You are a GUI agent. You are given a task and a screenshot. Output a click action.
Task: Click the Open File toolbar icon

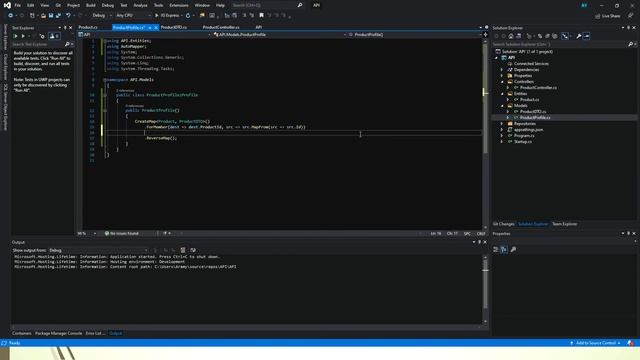coord(43,16)
